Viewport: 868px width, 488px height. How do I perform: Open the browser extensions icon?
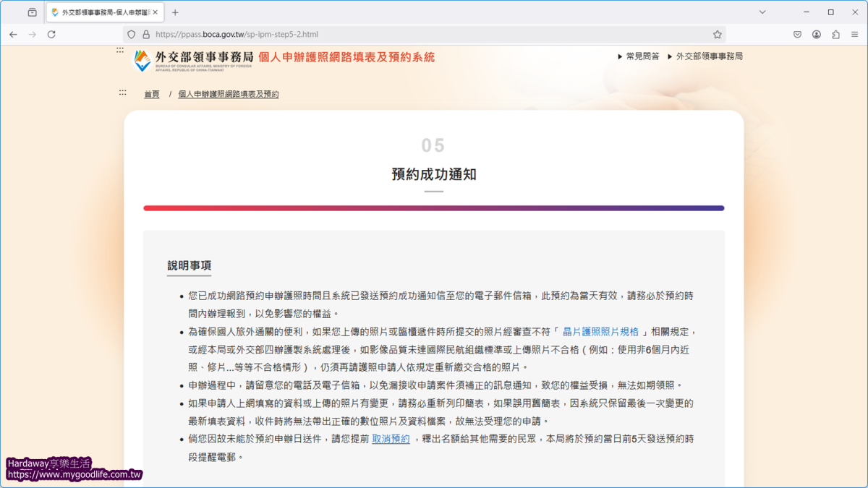pyautogui.click(x=837, y=33)
